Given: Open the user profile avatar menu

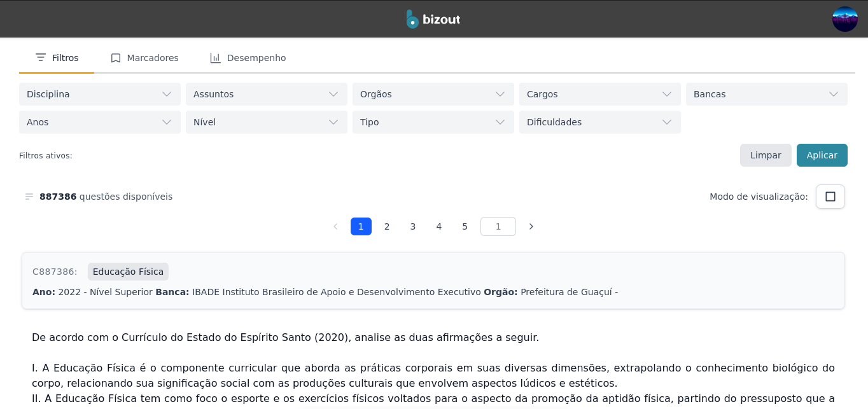Looking at the screenshot, I should click(844, 19).
